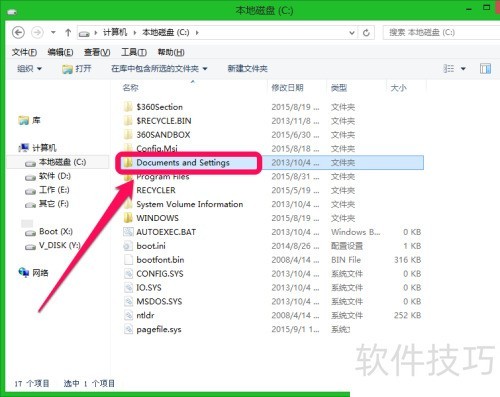The width and height of the screenshot is (500, 397).
Task: Open drive V_DISK (Y:)
Action: [x=59, y=245]
